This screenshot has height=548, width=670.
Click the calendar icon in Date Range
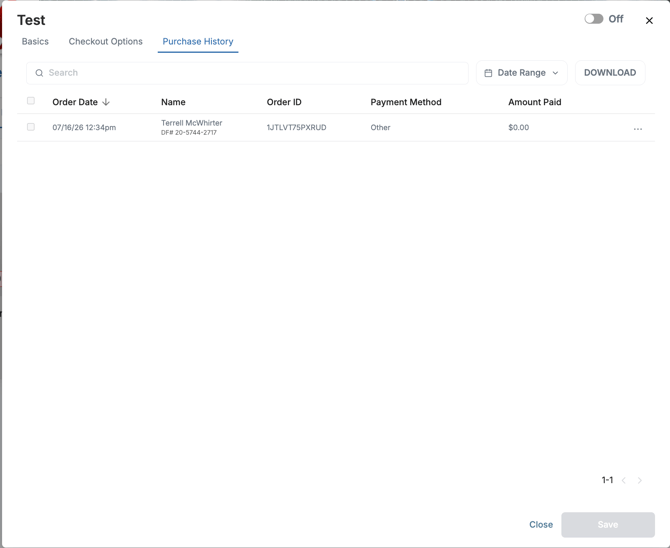488,73
